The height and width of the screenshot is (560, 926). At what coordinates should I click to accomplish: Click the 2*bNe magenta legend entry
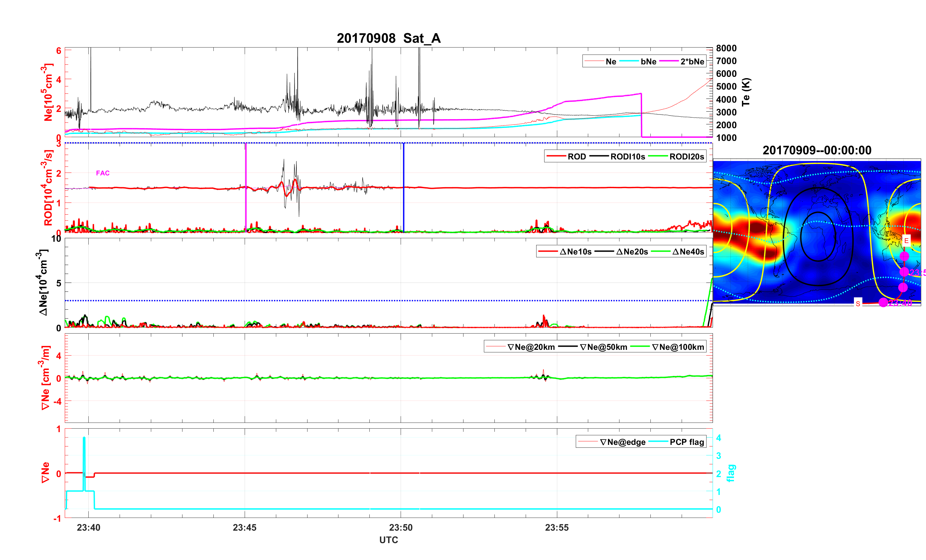(692, 62)
